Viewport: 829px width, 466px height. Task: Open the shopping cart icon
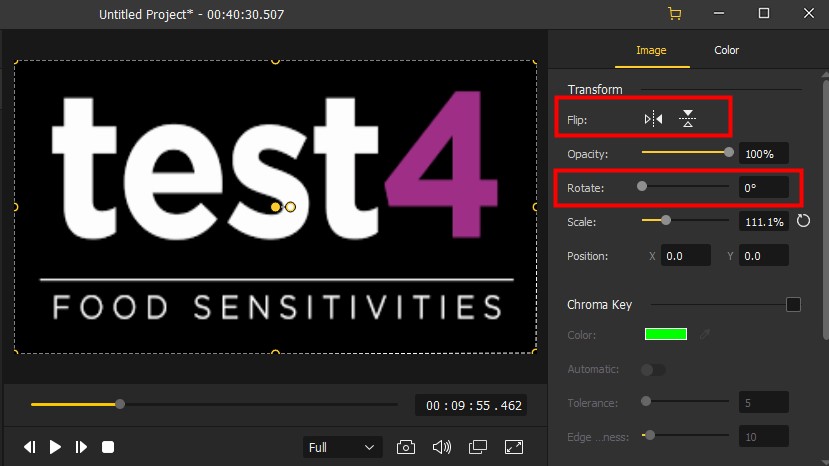point(674,14)
